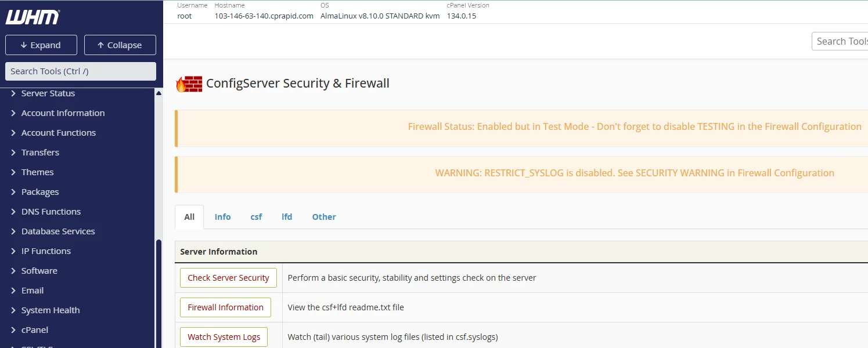Image resolution: width=868 pixels, height=348 pixels.
Task: Open Transfers in sidebar
Action: 40,153
